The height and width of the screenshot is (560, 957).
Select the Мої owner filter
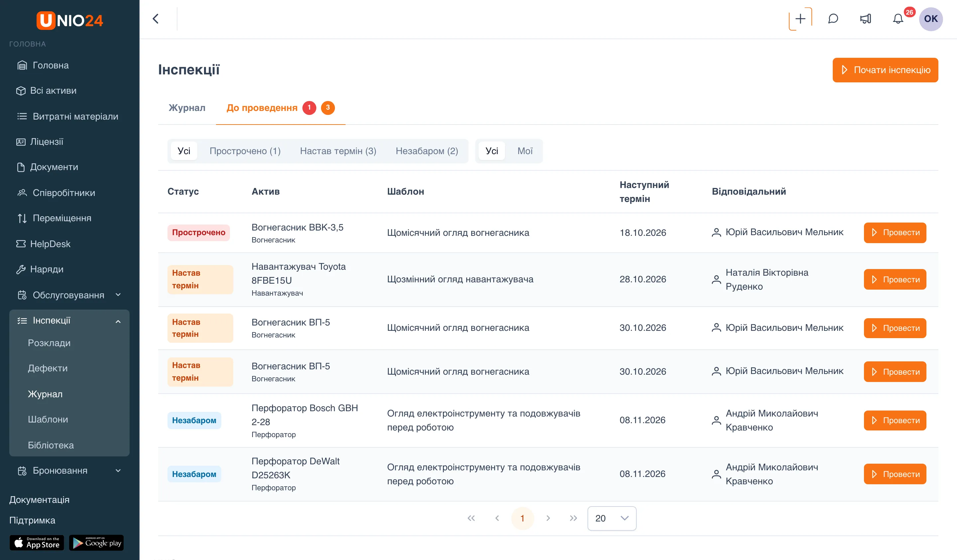[x=525, y=151]
